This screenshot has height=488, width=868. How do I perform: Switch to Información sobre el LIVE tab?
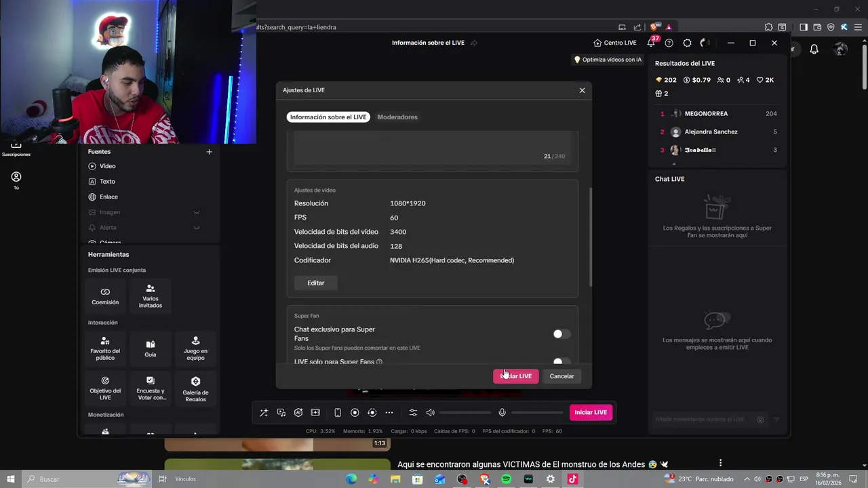328,117
